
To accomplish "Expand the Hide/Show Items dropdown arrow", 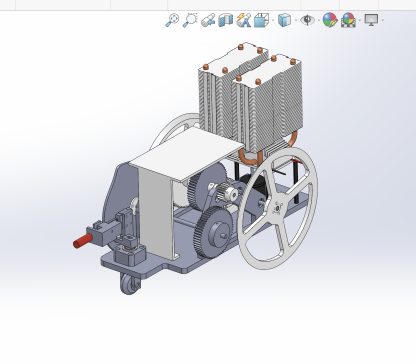I will (x=319, y=21).
